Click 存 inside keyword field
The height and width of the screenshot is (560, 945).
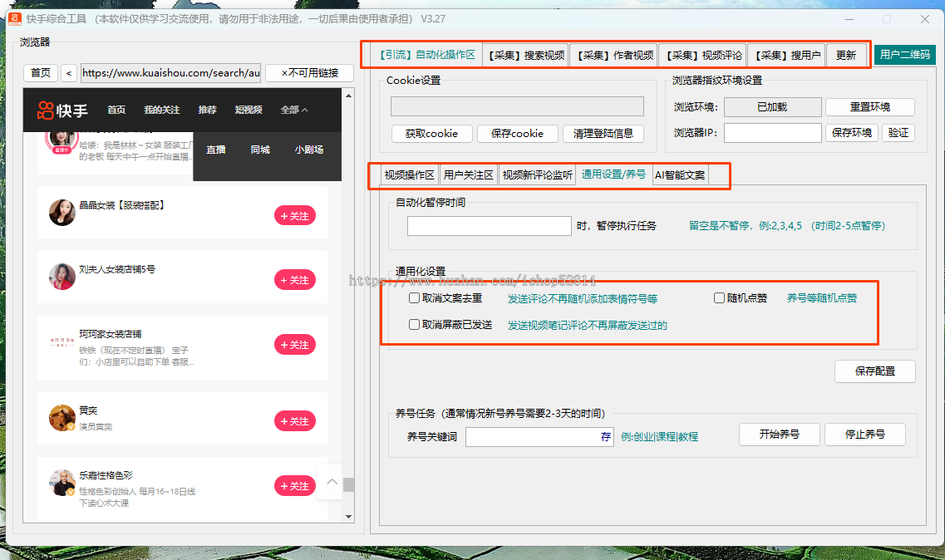point(606,436)
